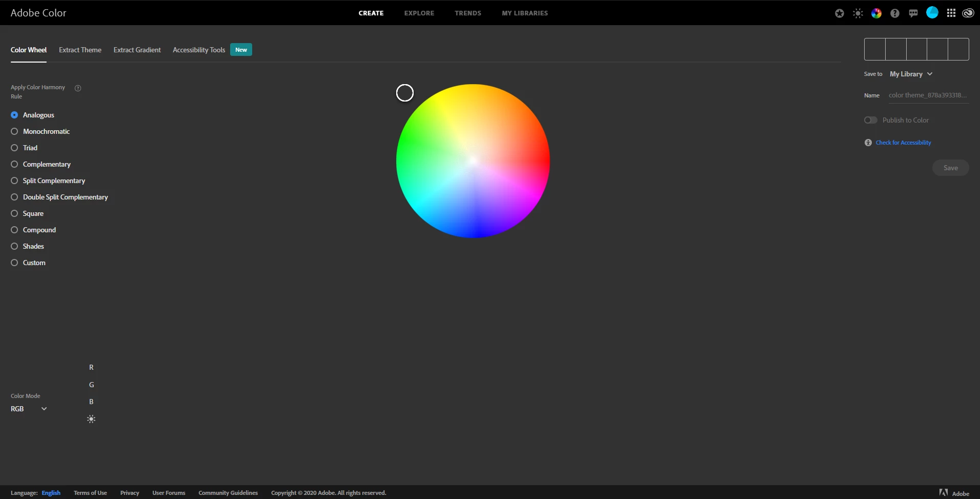The width and height of the screenshot is (980, 499).
Task: Select the Square harmony rule
Action: pos(27,213)
